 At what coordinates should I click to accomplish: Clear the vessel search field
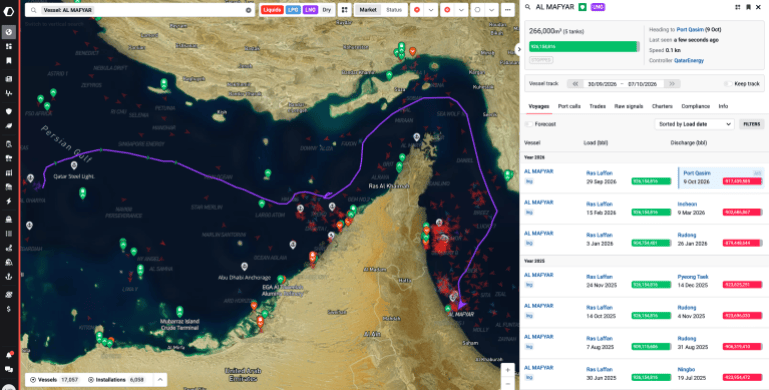(248, 10)
